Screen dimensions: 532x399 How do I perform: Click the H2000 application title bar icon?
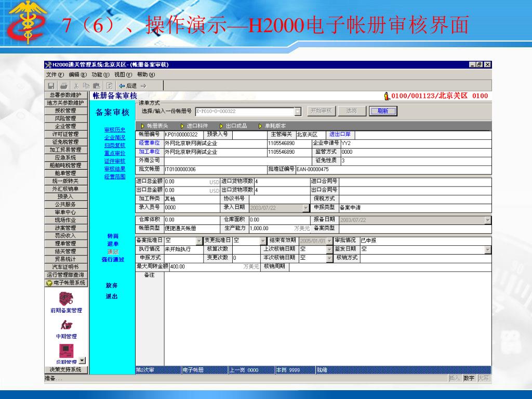point(48,64)
